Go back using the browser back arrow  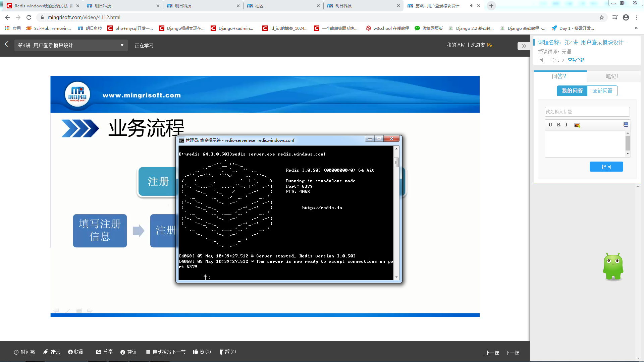pyautogui.click(x=7, y=17)
